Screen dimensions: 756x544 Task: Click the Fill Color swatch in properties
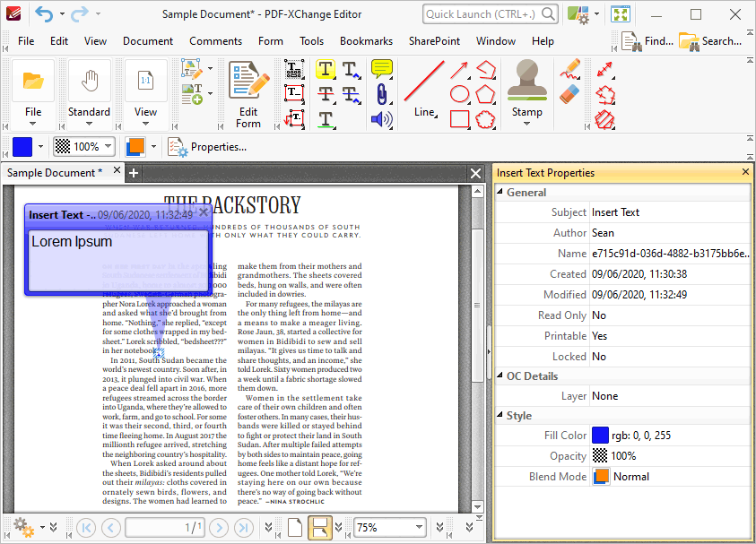coord(600,435)
